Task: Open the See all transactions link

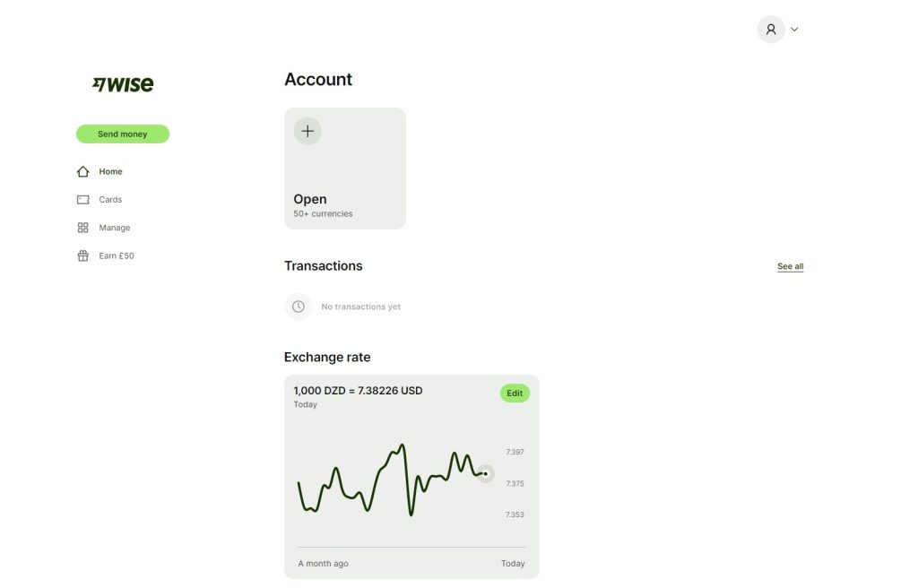Action: tap(790, 266)
